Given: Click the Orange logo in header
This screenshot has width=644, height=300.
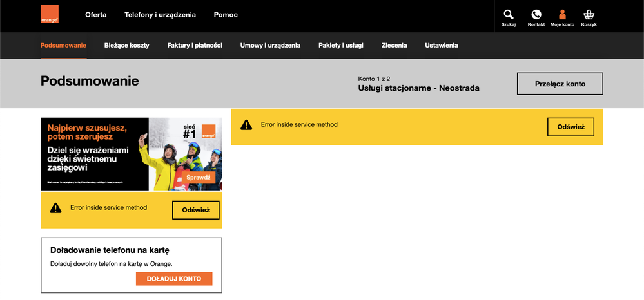Looking at the screenshot, I should (50, 15).
